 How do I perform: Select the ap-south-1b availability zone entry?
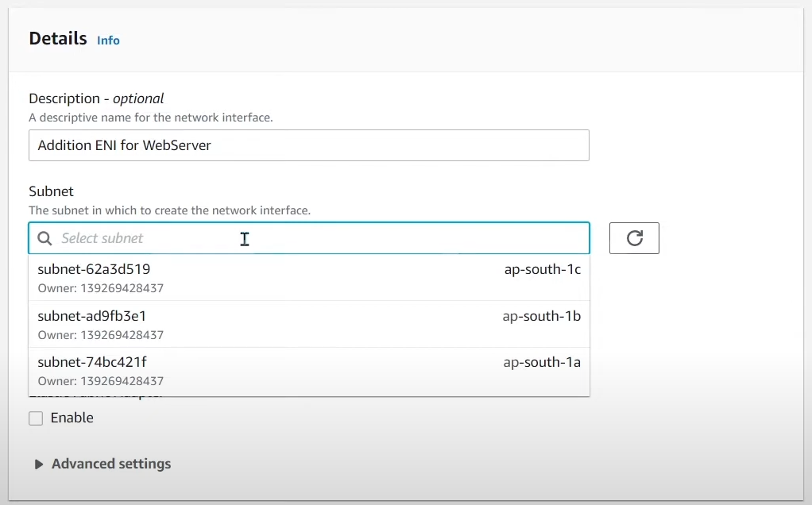point(541,316)
